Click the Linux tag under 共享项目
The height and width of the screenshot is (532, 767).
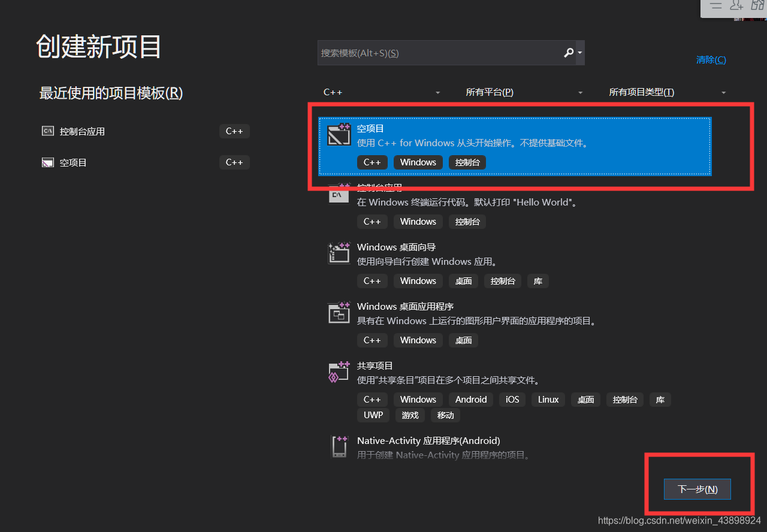click(x=548, y=399)
